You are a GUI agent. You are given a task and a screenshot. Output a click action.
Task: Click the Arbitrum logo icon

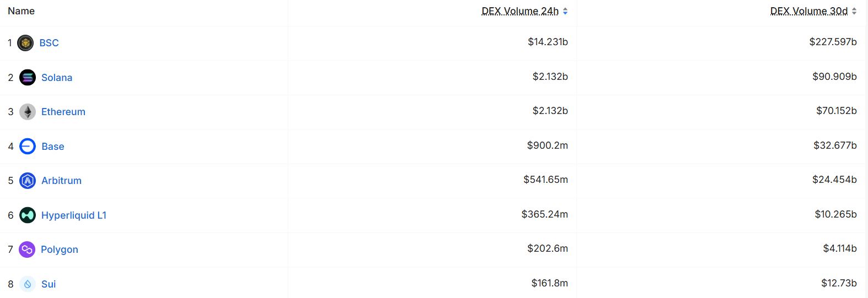pos(28,181)
